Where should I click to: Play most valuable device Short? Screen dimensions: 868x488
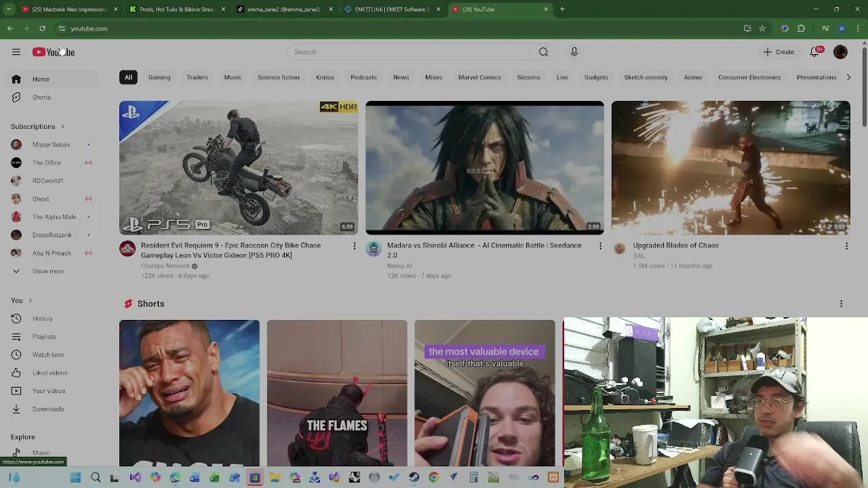click(x=485, y=393)
